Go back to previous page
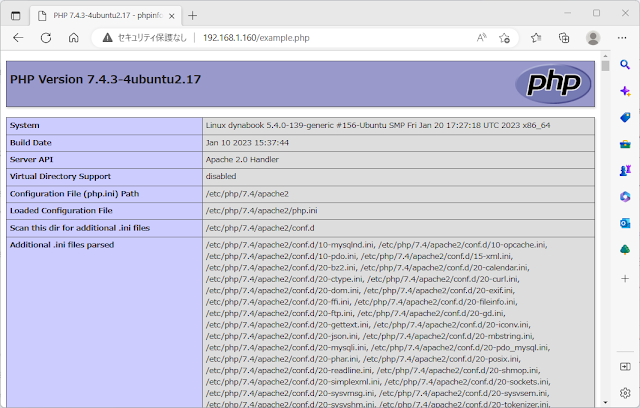 click(18, 38)
